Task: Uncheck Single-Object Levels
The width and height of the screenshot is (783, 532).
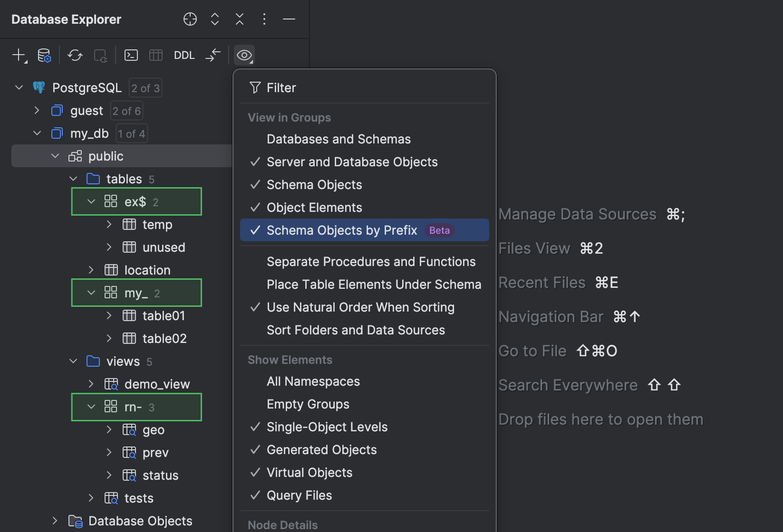Action: [364, 427]
